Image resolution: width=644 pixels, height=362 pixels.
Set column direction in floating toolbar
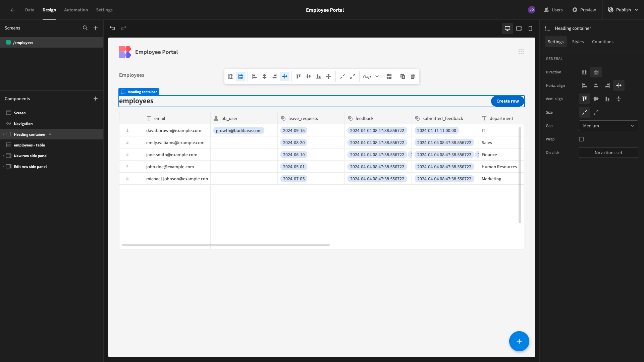(x=231, y=76)
